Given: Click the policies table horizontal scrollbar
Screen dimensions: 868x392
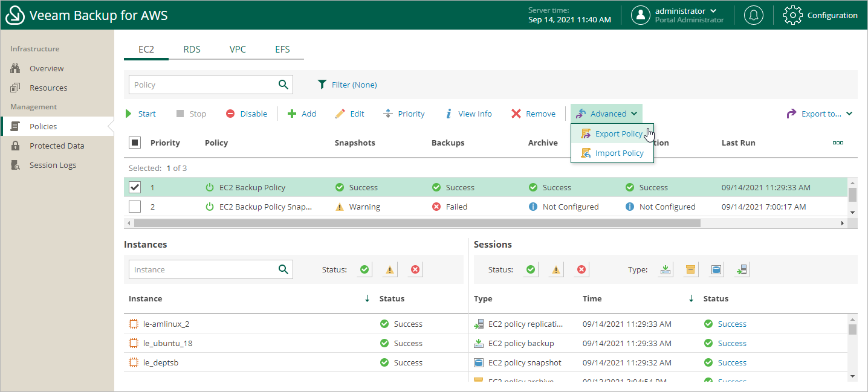Looking at the screenshot, I should [417, 223].
